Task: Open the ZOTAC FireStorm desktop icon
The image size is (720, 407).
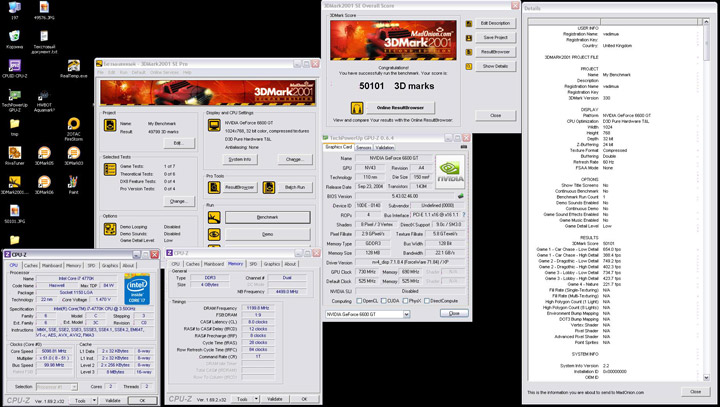Action: point(73,124)
